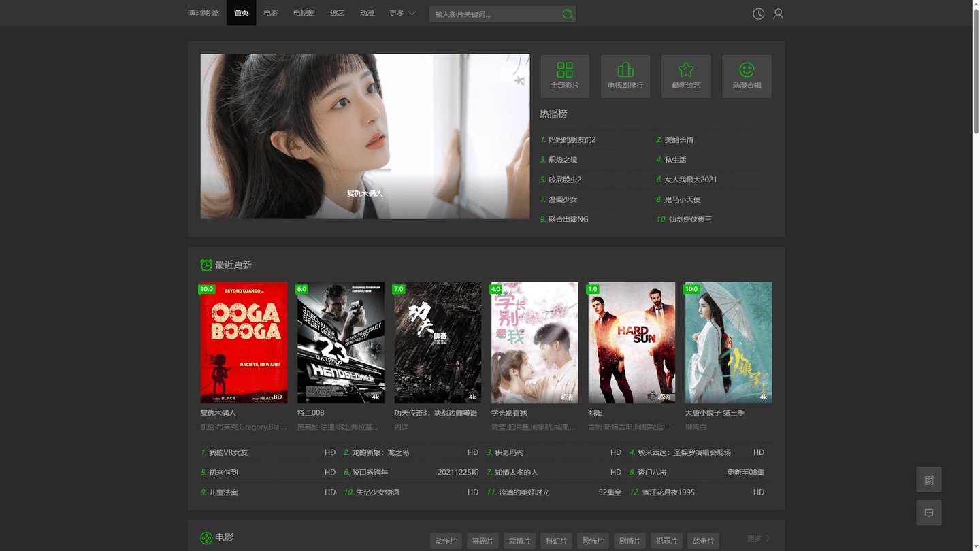Open 仙剑奇侠传三 in hot list
The image size is (980, 551).
[690, 219]
